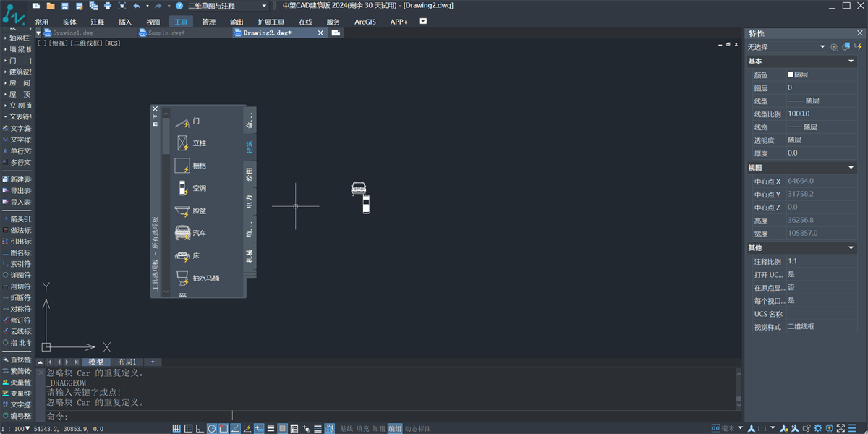
Task: Toggle grid display in status bar
Action: point(176,428)
